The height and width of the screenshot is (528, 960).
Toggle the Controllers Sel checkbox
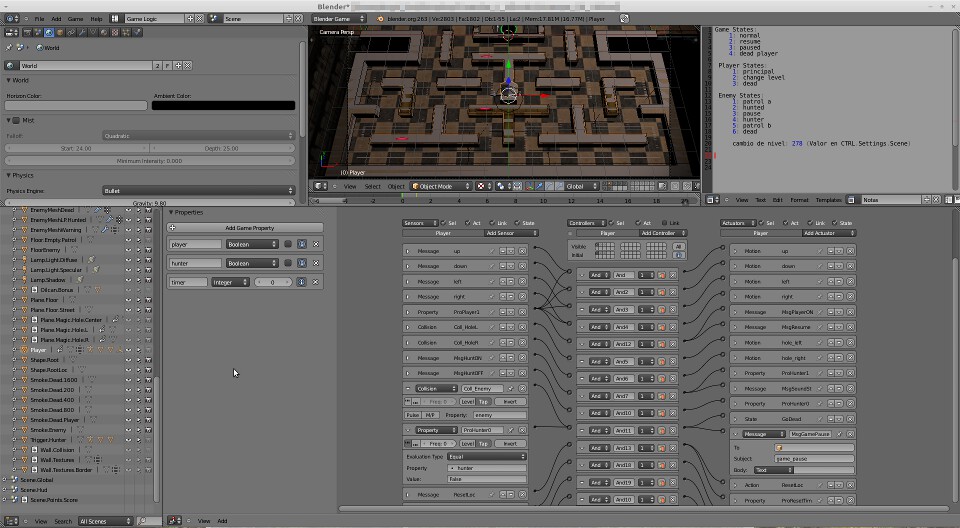point(611,223)
